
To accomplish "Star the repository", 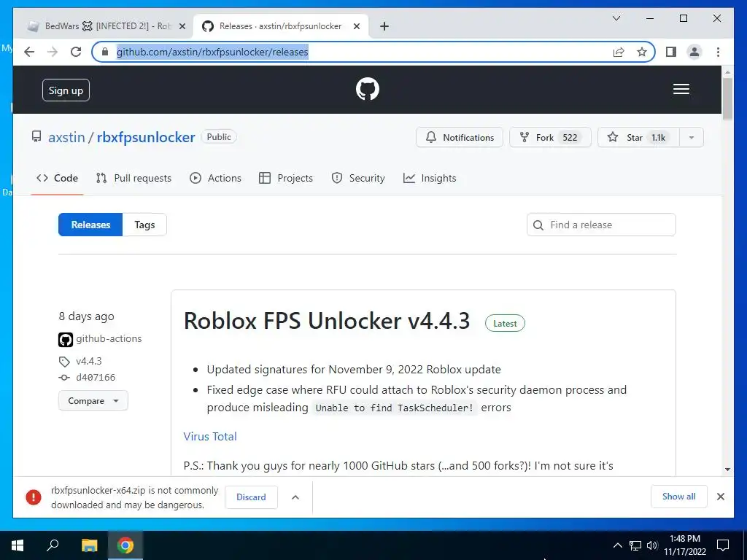I will click(638, 138).
